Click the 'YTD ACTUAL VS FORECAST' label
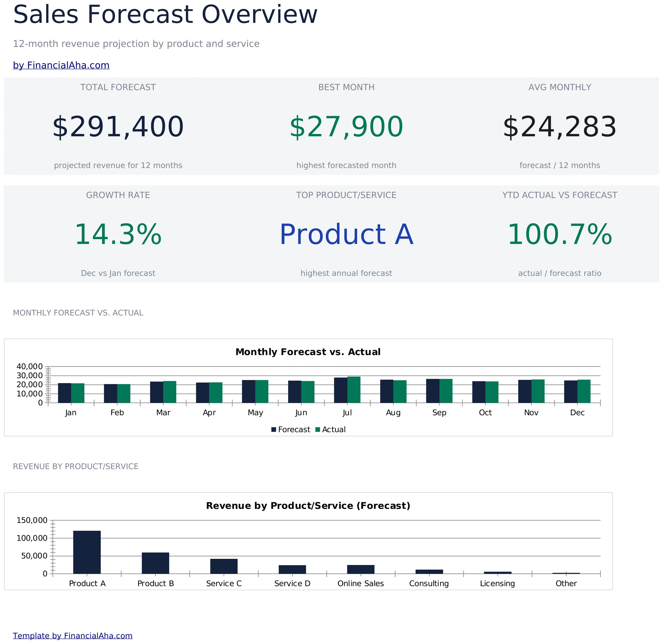Image resolution: width=663 pixels, height=644 pixels. (560, 195)
